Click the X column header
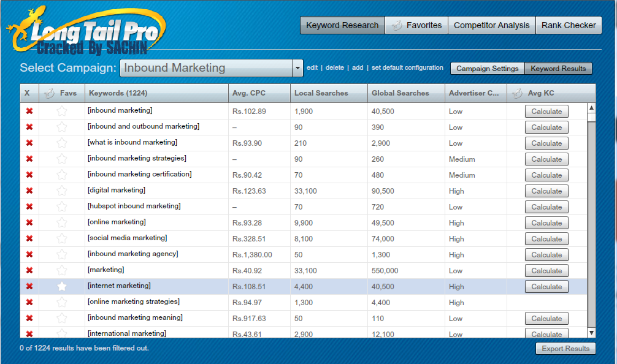Viewport: 617px width, 364px height. point(29,93)
